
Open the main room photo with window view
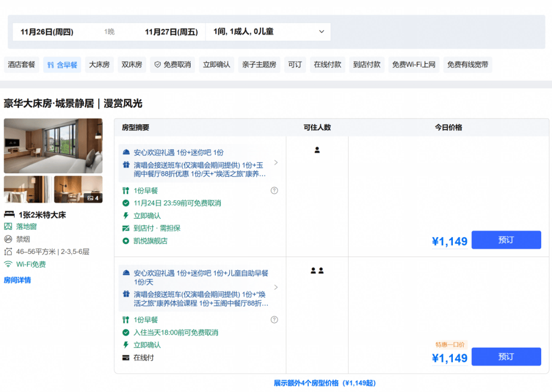click(53, 146)
